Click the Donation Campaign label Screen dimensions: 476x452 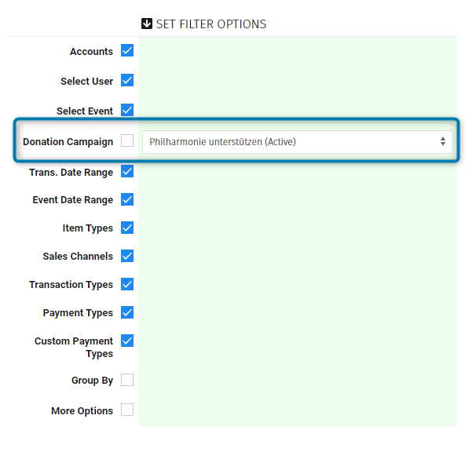[x=68, y=142]
